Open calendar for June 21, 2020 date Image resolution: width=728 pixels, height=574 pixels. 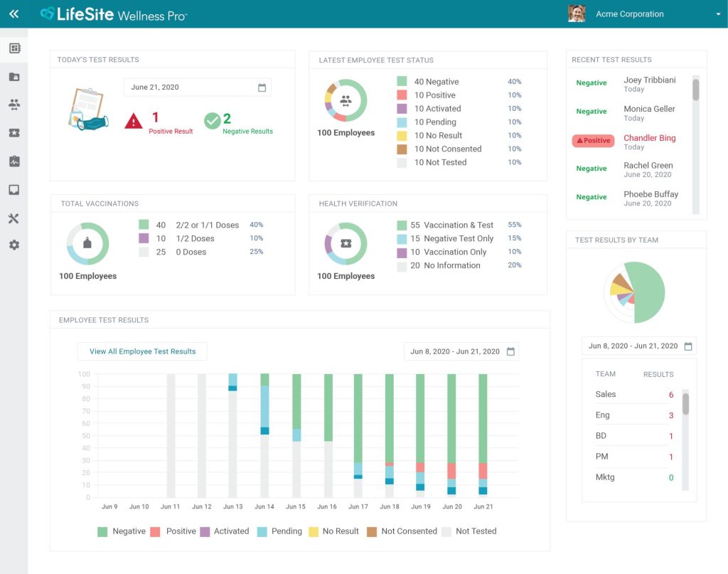tap(262, 87)
